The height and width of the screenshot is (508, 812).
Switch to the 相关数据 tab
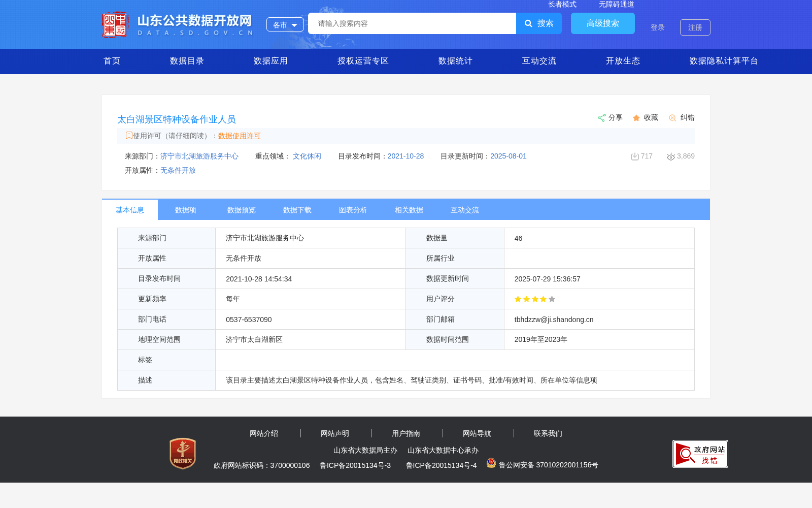[x=409, y=210]
